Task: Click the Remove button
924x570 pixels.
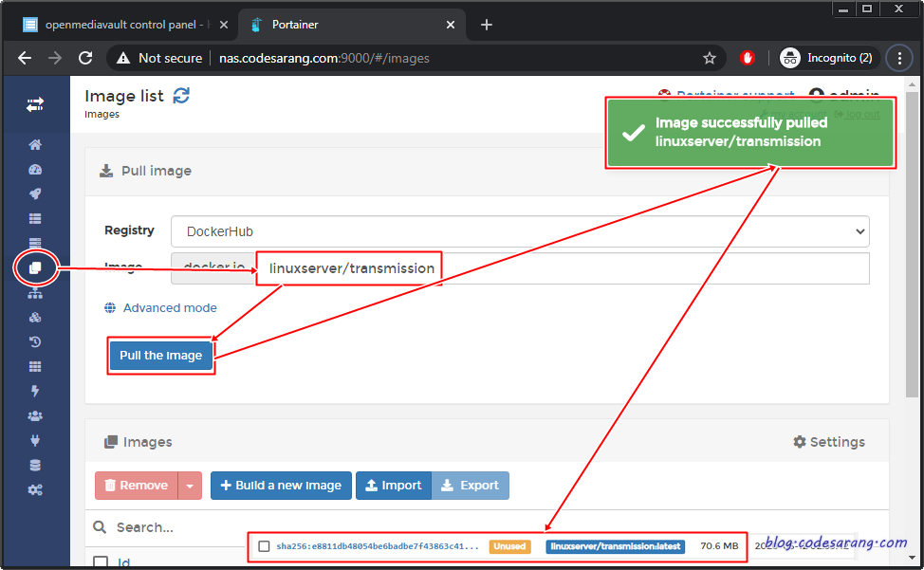Action: coord(136,486)
